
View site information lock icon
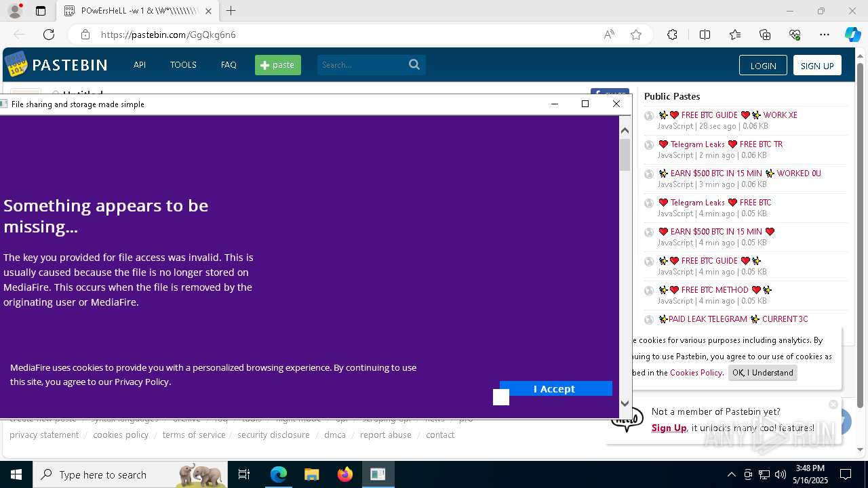coord(85,35)
